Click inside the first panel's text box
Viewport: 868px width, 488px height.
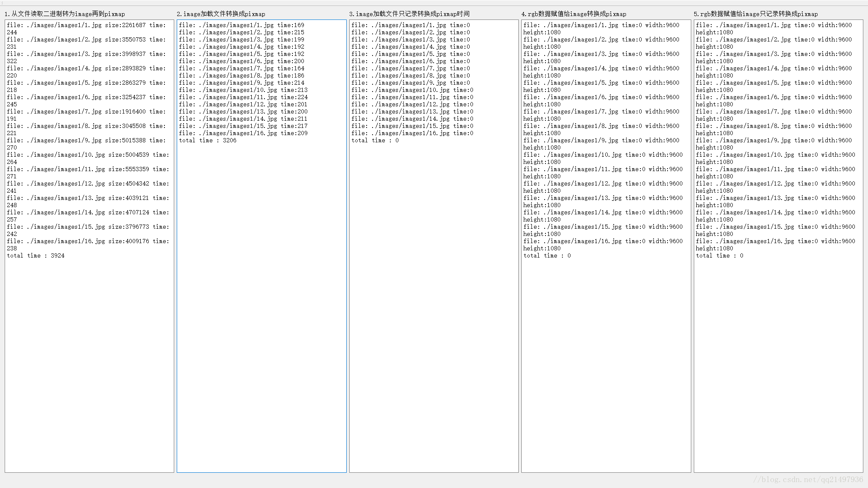coord(89,360)
